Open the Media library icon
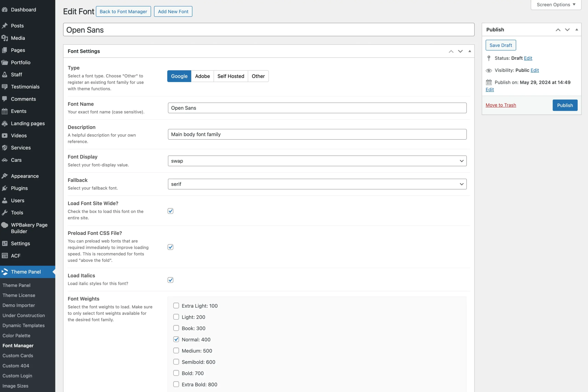Viewport: 588px width, 392px height. pos(5,38)
